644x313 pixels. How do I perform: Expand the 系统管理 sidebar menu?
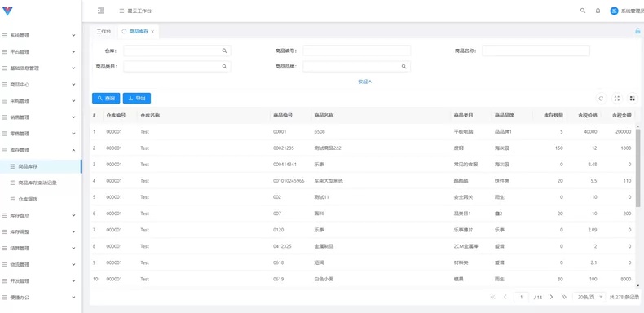click(x=40, y=35)
